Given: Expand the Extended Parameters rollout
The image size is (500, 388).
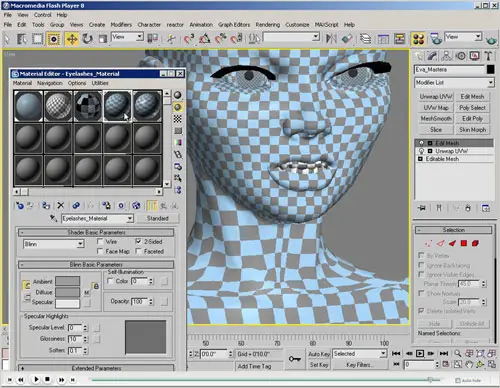Looking at the screenshot, I should [96, 368].
